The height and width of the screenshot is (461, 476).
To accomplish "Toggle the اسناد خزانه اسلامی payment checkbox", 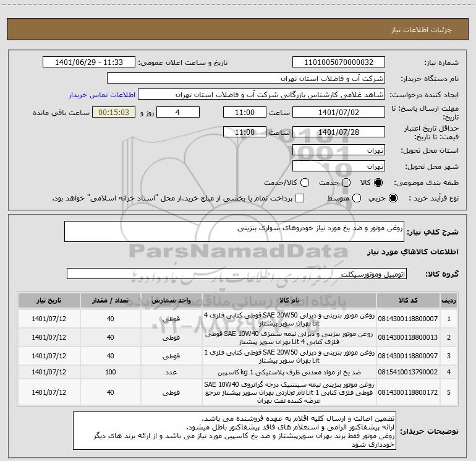I will point(300,198).
